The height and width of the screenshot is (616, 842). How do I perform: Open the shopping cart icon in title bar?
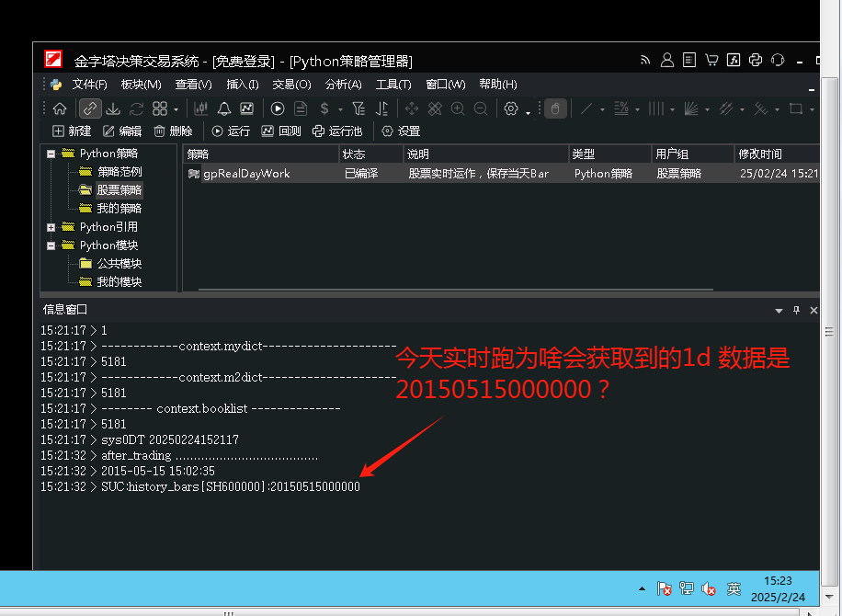point(711,61)
